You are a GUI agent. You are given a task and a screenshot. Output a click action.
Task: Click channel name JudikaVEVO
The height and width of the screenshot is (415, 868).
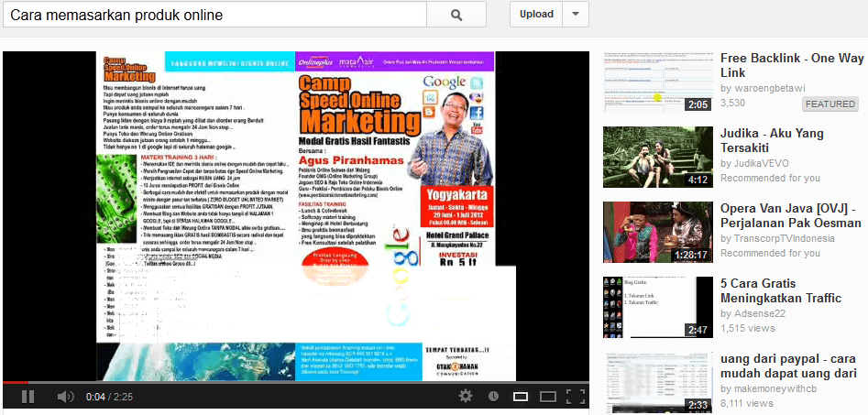(x=761, y=163)
